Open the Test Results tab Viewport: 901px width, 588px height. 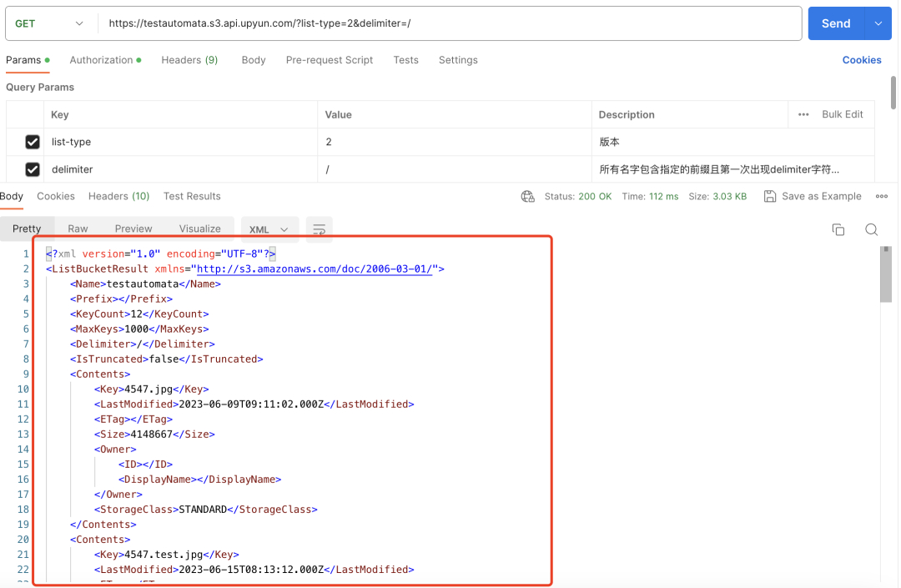(192, 196)
